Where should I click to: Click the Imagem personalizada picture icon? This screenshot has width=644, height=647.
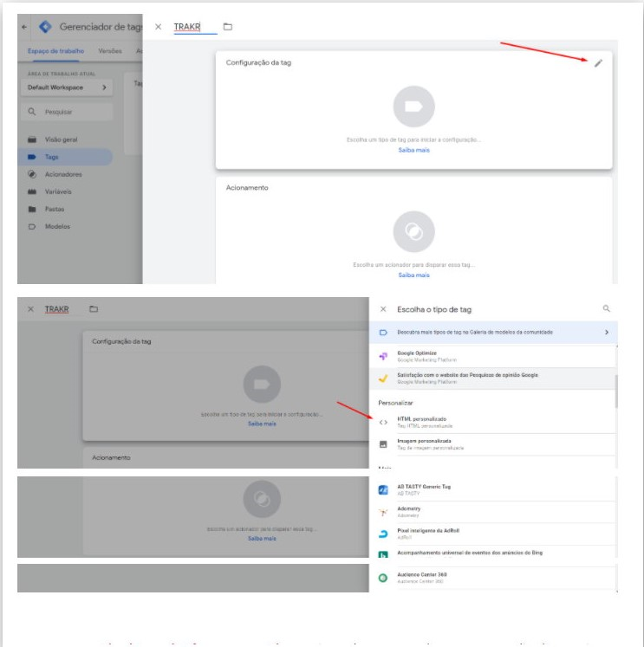point(383,444)
